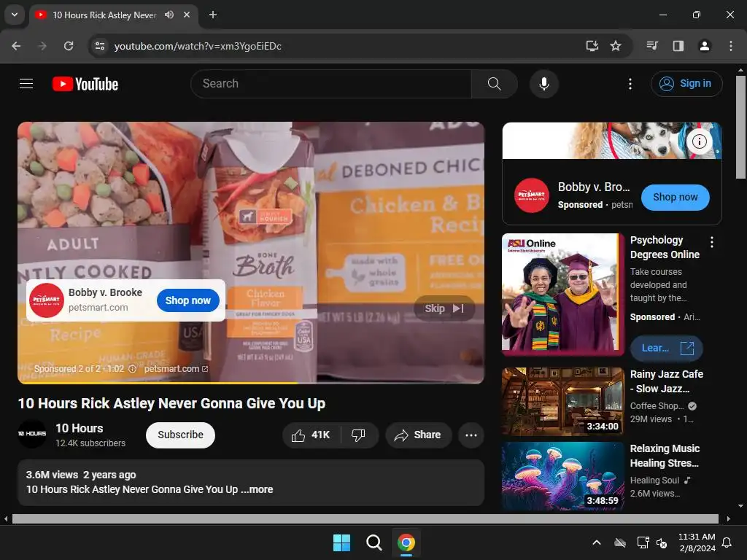747x560 pixels.
Task: Click the vertical scrollbar thumb
Action: [740, 127]
